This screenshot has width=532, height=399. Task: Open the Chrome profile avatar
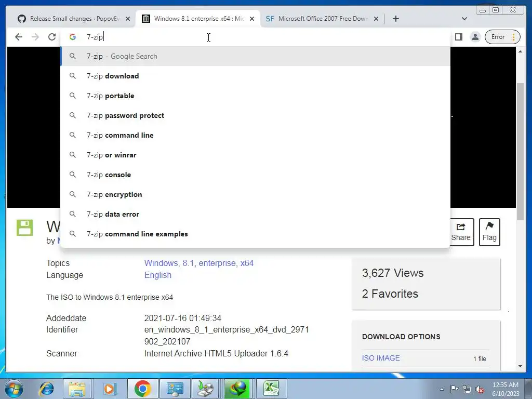(x=475, y=37)
